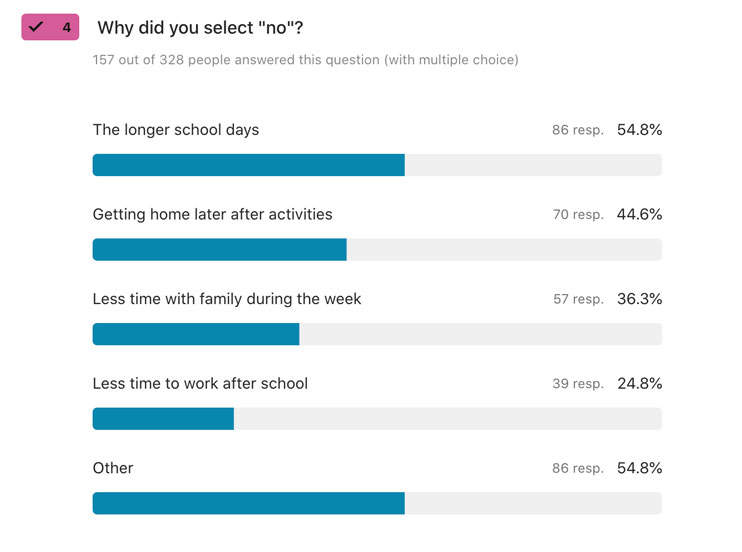Click '86 resp.' count for longer school days
Viewport: 742px width, 552px height.
click(x=578, y=130)
